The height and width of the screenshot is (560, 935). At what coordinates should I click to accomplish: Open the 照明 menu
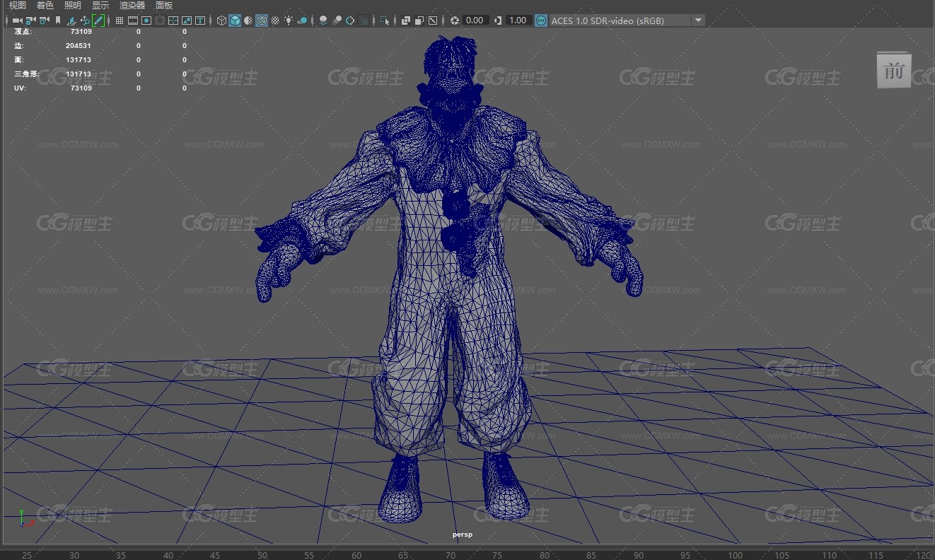(73, 6)
